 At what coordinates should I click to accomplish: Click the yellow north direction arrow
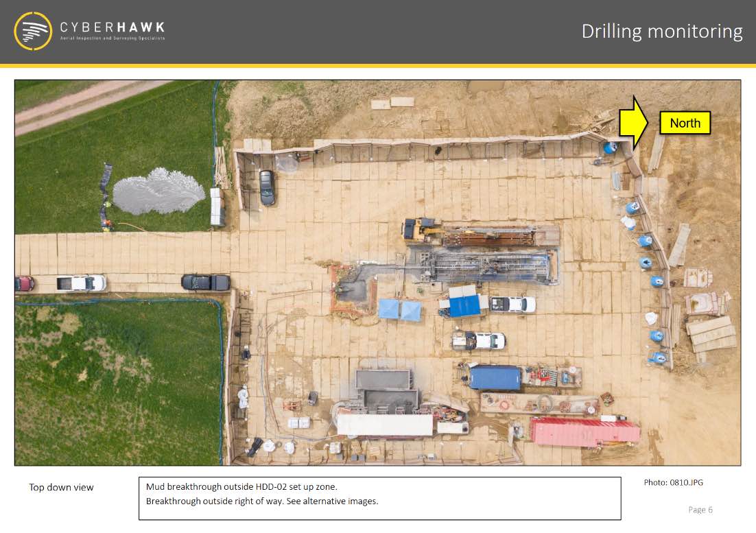(x=634, y=123)
